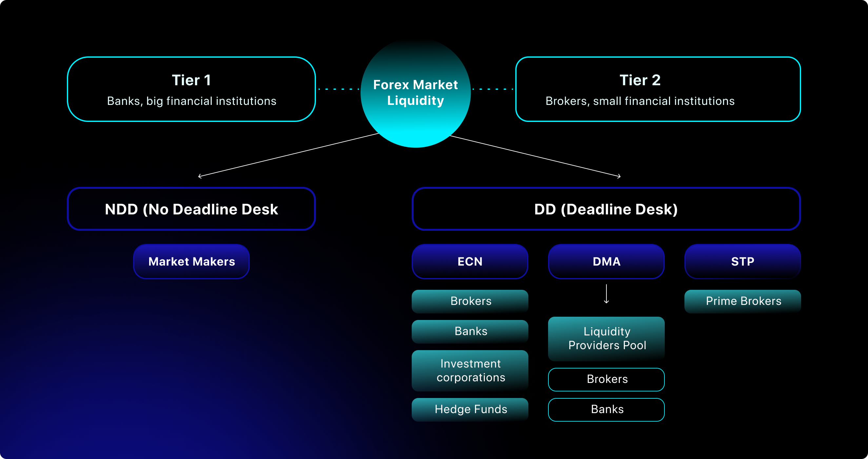Open the DMA category box
The height and width of the screenshot is (459, 868).
click(606, 262)
